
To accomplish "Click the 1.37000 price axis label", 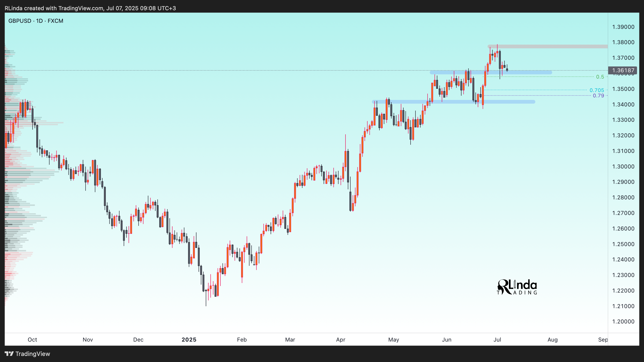I will 623,58.
